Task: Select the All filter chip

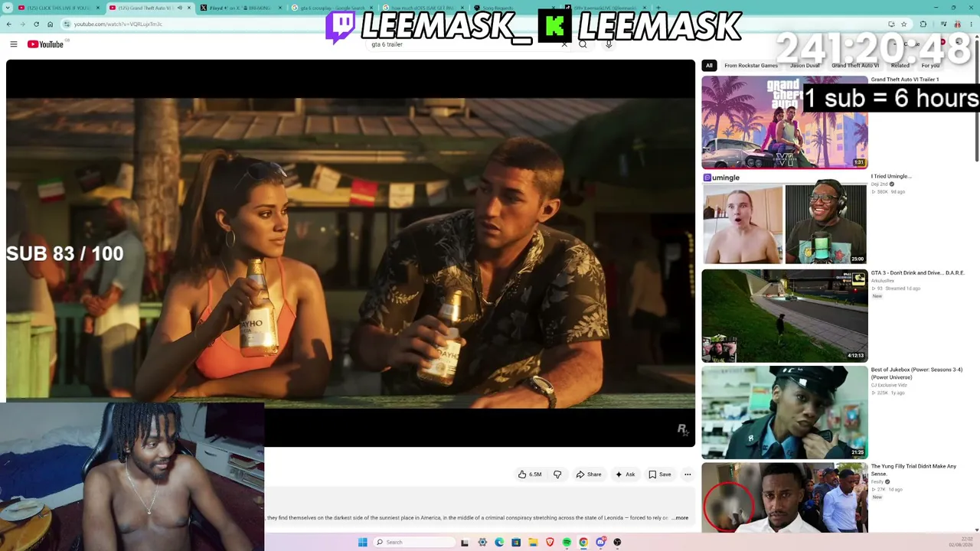Action: tap(709, 66)
